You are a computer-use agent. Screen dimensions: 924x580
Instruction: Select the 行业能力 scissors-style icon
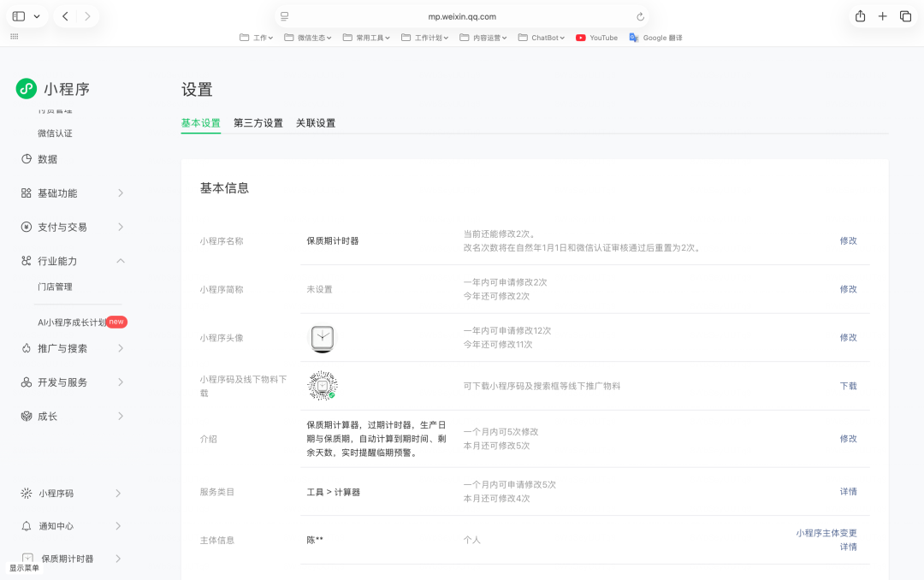point(25,261)
